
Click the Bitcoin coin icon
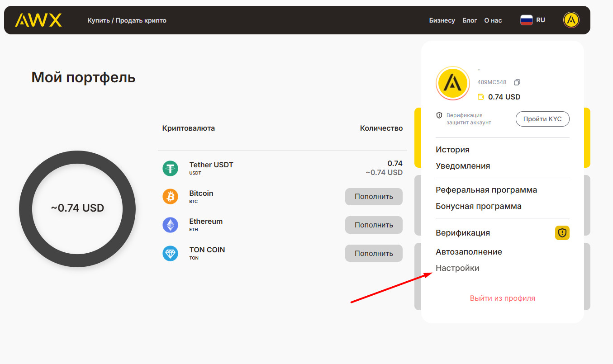pyautogui.click(x=170, y=197)
